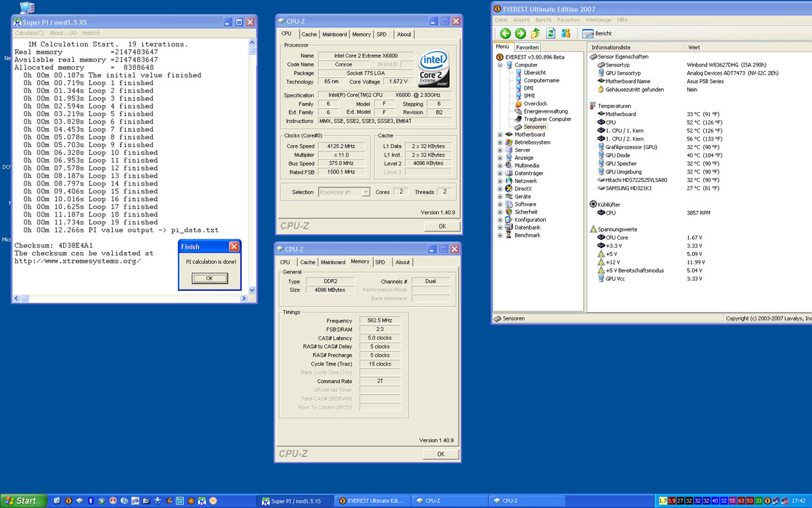Open the Overclock flame item
This screenshot has width=812, height=508.
[518, 104]
